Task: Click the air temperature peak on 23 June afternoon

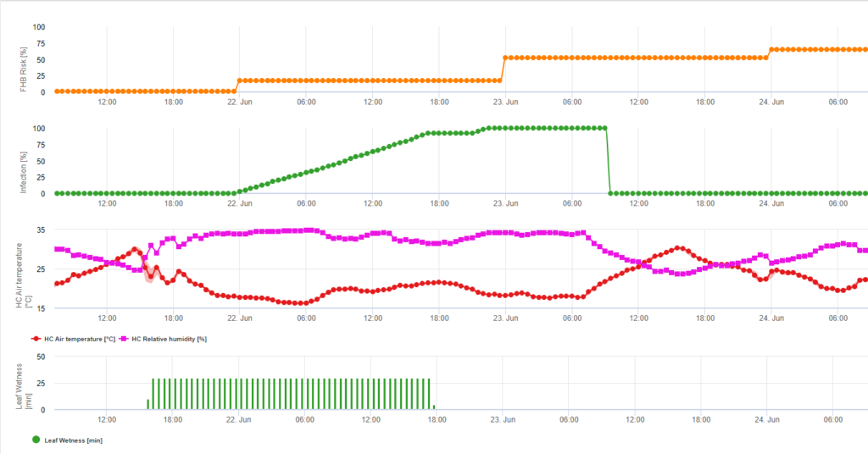Action: [678, 248]
